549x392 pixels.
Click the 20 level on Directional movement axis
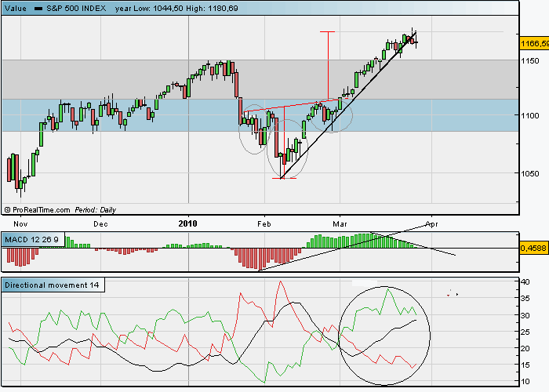click(x=525, y=349)
